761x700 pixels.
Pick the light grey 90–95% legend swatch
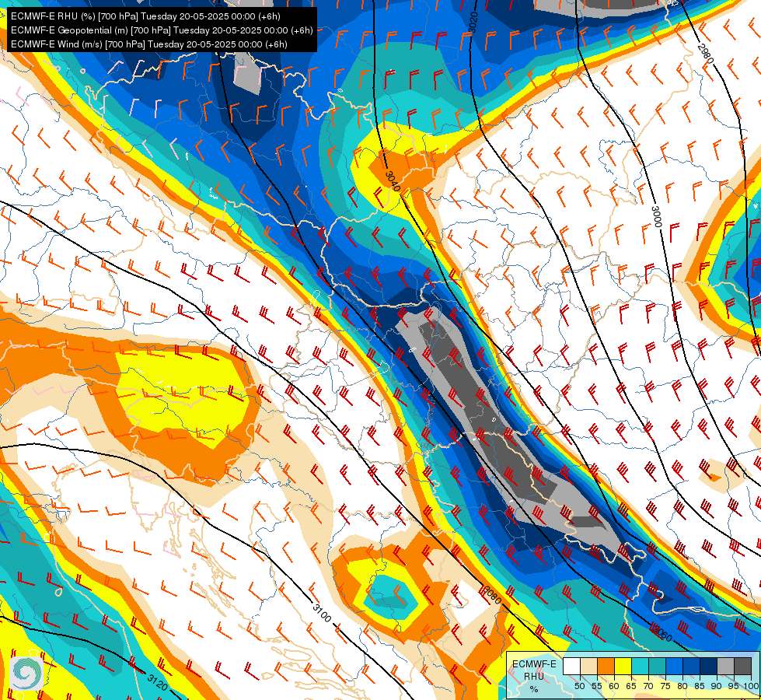[725, 666]
